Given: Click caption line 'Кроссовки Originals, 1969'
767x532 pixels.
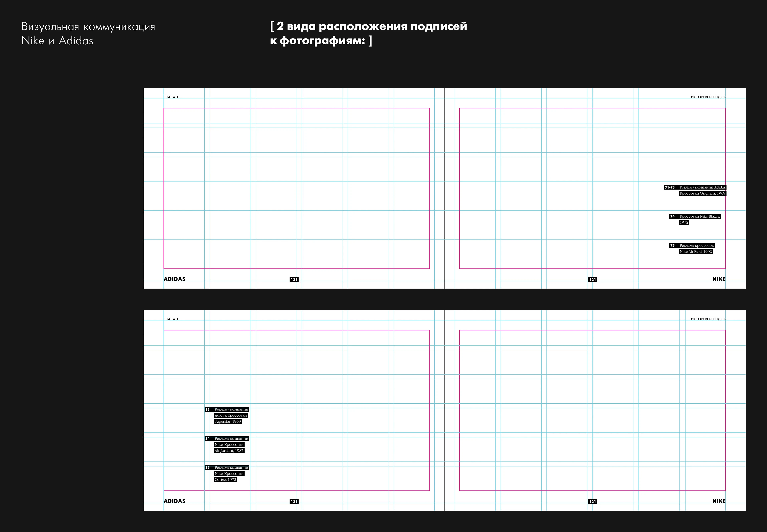Looking at the screenshot, I should pyautogui.click(x=702, y=193).
